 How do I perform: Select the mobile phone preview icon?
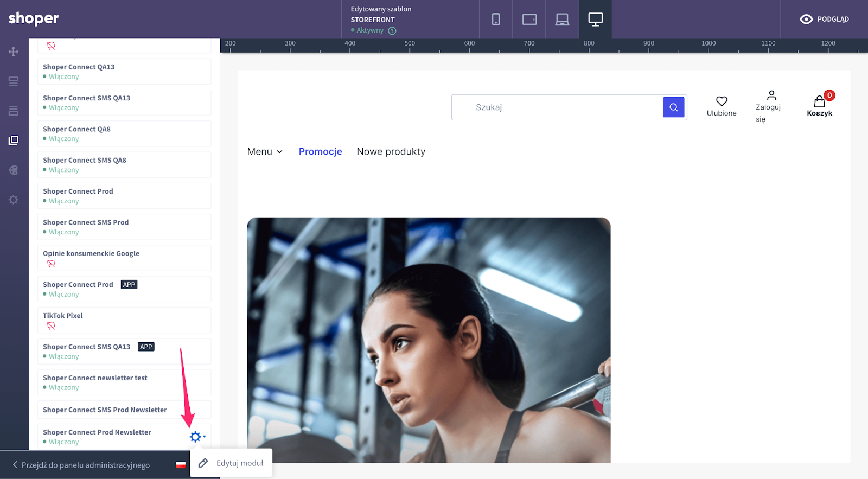tap(496, 20)
